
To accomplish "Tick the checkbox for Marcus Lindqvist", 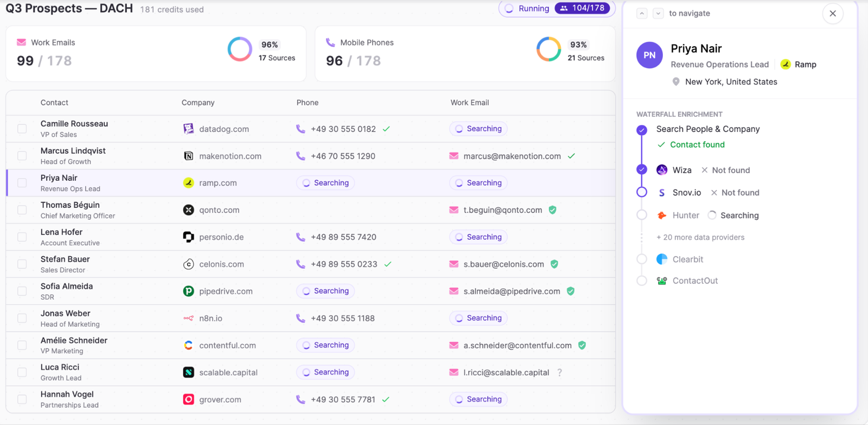I will click(22, 156).
